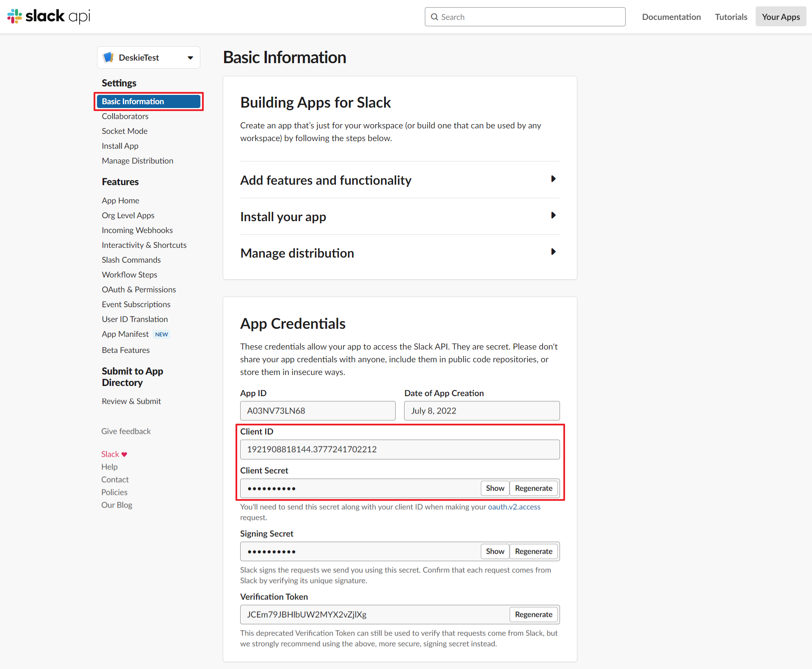Viewport: 812px width, 669px height.
Task: Click the oauth.v2.access link
Action: tap(514, 507)
